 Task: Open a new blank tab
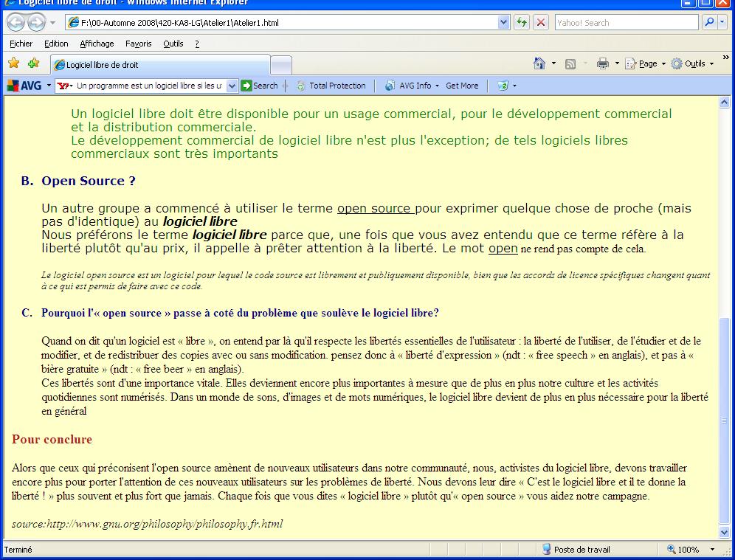click(281, 65)
